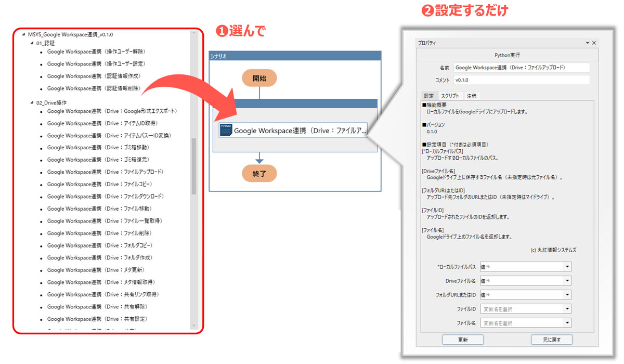Click the Python icon on the scenario node
The width and height of the screenshot is (624, 364).
click(226, 130)
